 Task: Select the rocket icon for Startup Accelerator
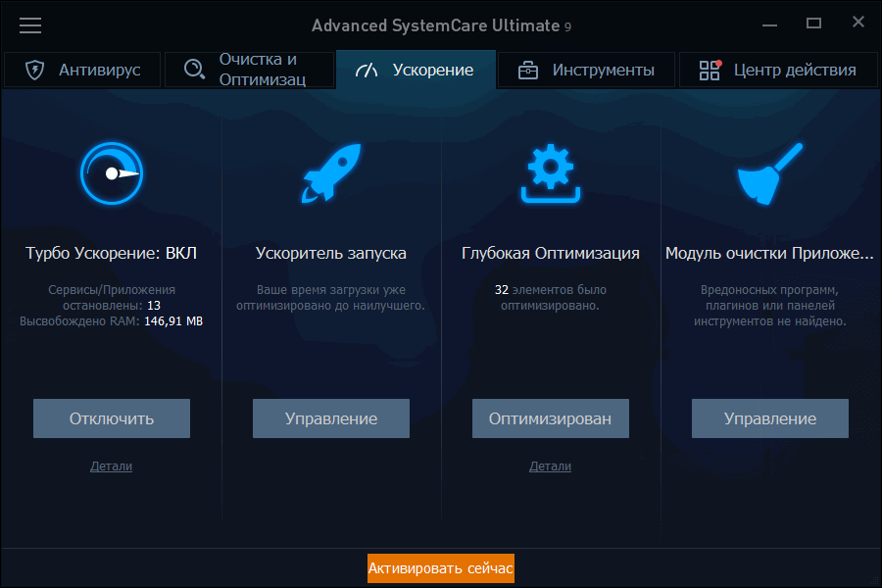point(330,173)
